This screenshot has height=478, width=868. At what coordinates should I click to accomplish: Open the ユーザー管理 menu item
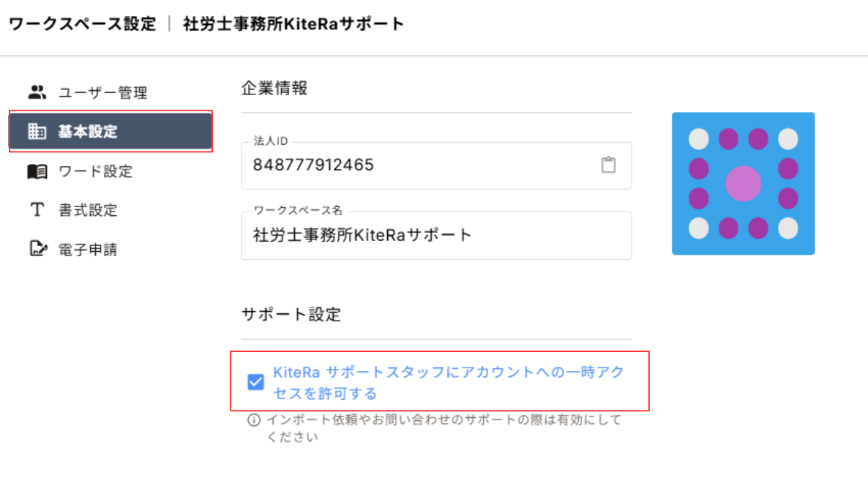click(102, 93)
